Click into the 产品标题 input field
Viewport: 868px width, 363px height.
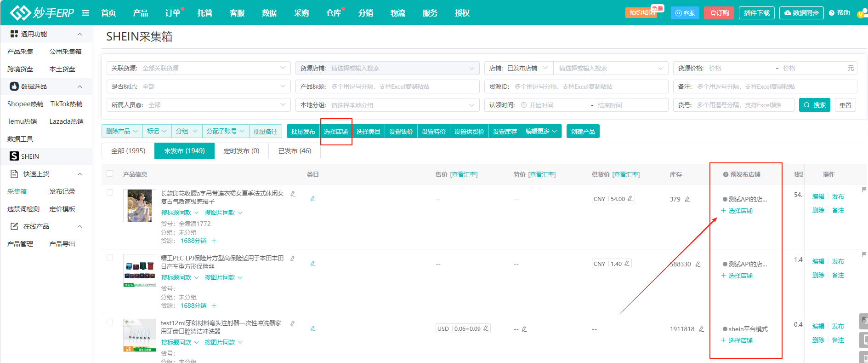click(x=387, y=86)
